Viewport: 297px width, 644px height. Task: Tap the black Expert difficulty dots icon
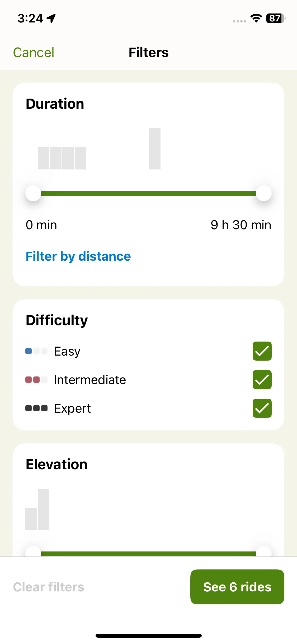pos(36,408)
